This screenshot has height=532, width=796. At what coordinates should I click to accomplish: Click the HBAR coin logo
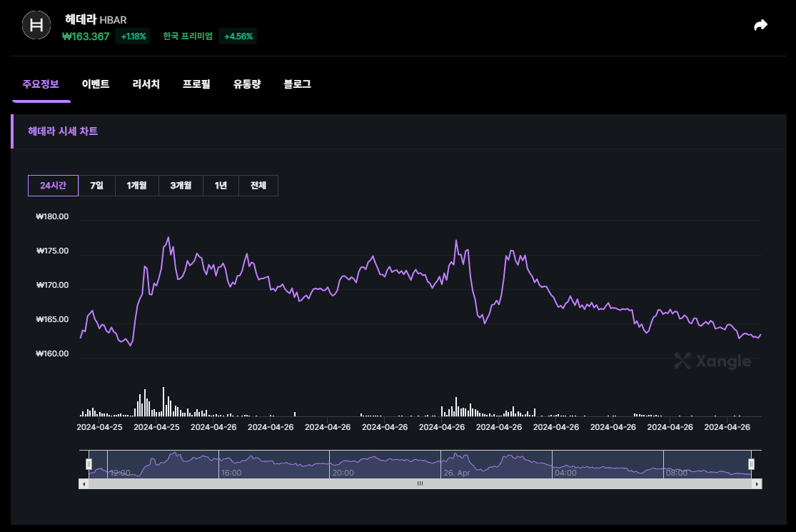36,25
